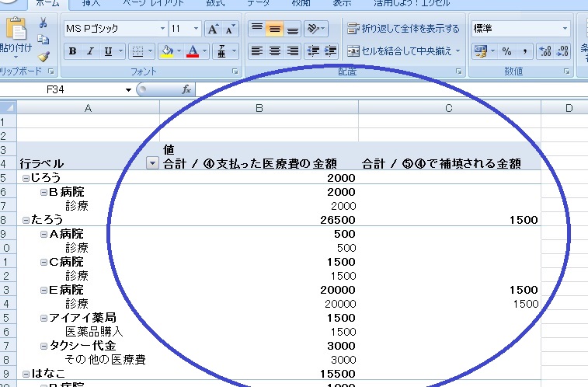Click the Paste clipboard icon
The height and width of the screenshot is (387, 588).
point(16,29)
